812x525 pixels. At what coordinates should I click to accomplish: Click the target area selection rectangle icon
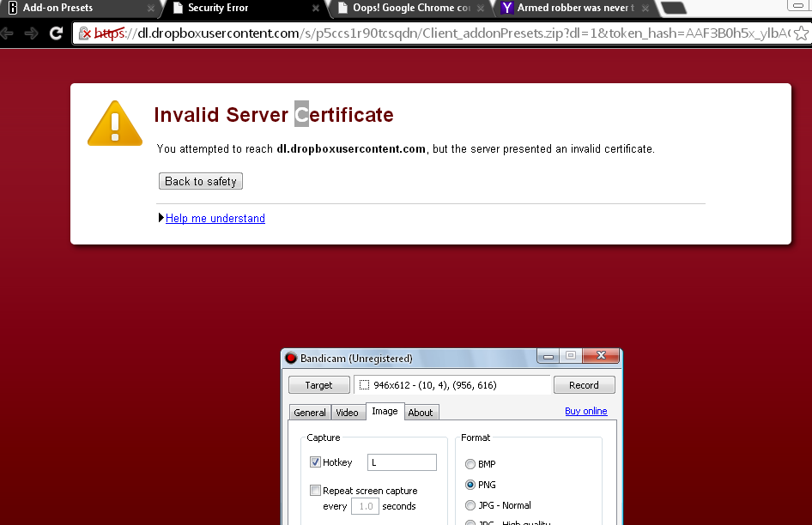(365, 384)
